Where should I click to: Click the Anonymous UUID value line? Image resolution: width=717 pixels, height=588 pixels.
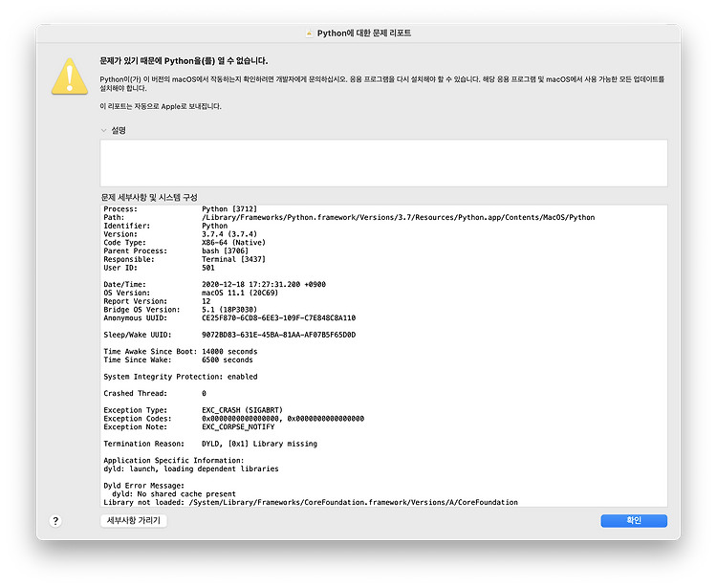click(x=229, y=317)
